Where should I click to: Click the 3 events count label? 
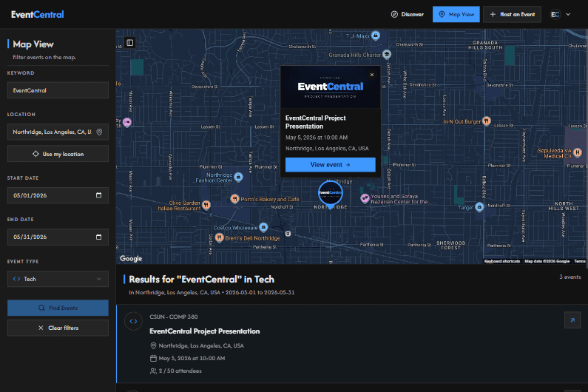(x=570, y=277)
